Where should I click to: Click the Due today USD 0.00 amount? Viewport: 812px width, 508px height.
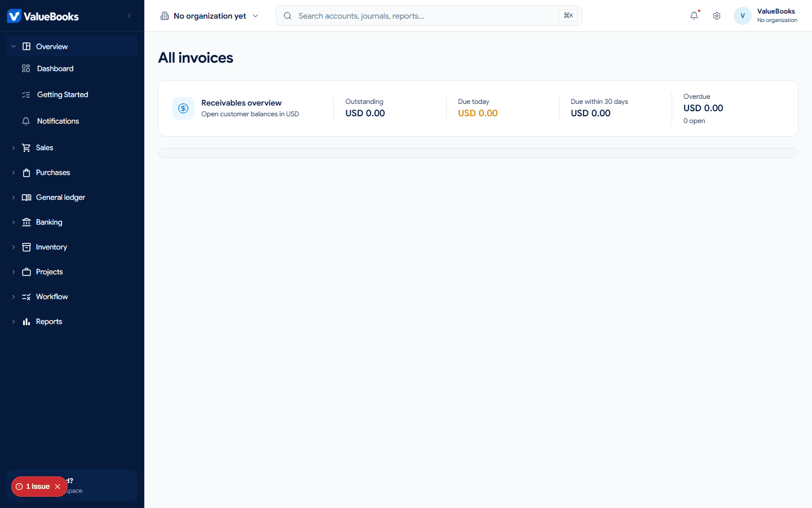point(478,113)
